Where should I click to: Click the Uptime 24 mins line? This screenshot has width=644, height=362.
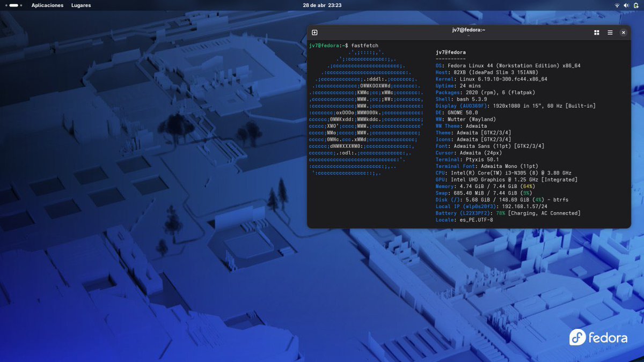coord(458,86)
